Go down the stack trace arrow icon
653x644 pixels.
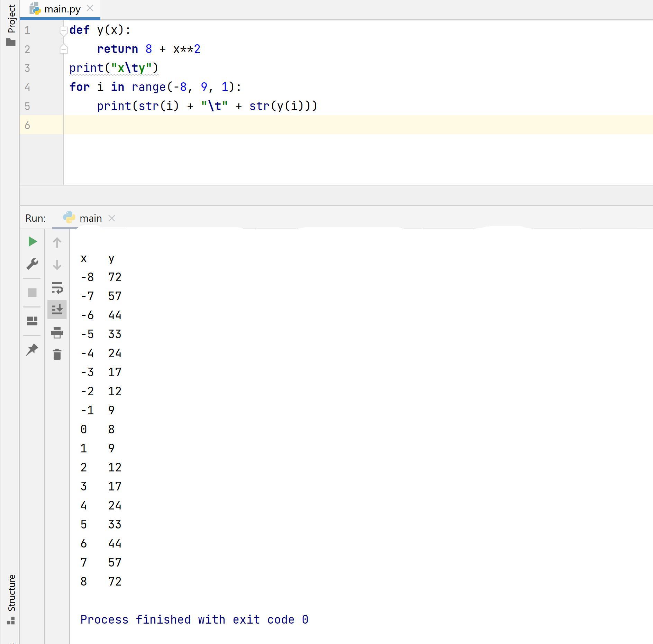[x=57, y=265]
